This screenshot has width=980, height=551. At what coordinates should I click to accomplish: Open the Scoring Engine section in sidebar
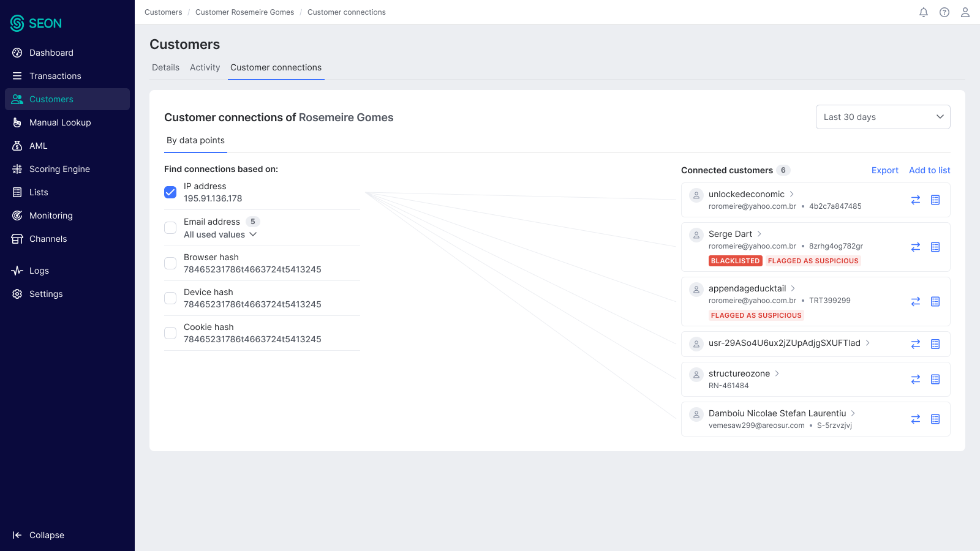59,168
